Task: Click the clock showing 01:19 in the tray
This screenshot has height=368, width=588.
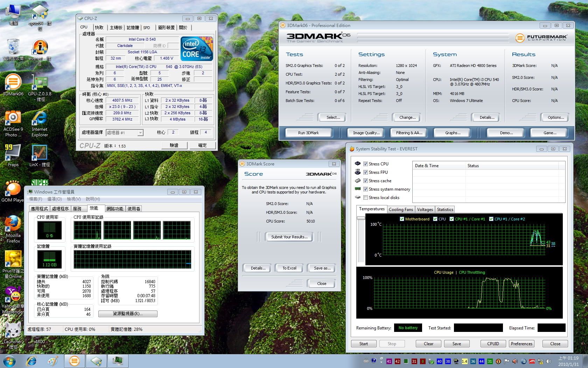Action: click(x=568, y=361)
